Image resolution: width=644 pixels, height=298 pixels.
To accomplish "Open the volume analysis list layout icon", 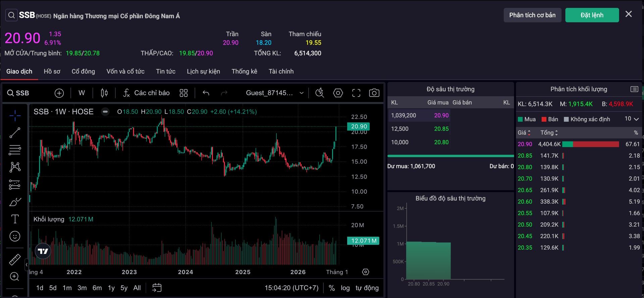I will (634, 89).
